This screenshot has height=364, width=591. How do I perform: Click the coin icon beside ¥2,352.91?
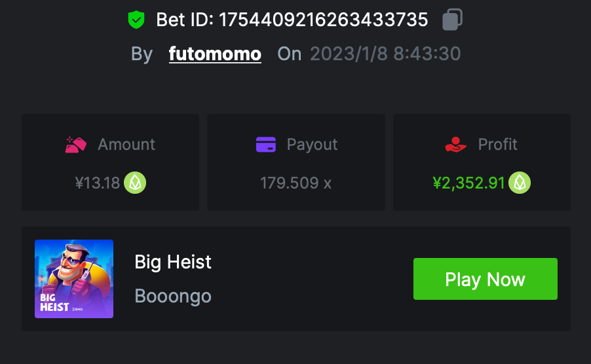pyautogui.click(x=520, y=183)
